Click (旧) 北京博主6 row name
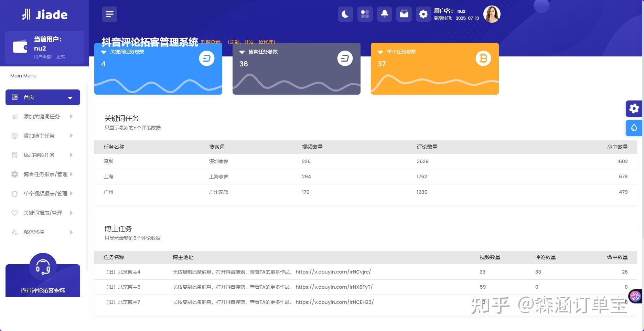The image size is (644, 331). coord(122,287)
